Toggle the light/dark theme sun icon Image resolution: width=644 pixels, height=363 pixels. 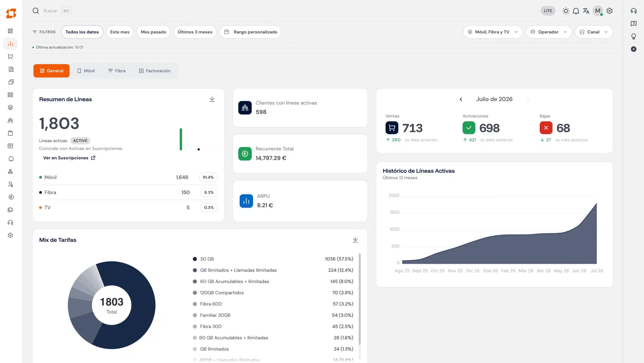click(x=566, y=11)
